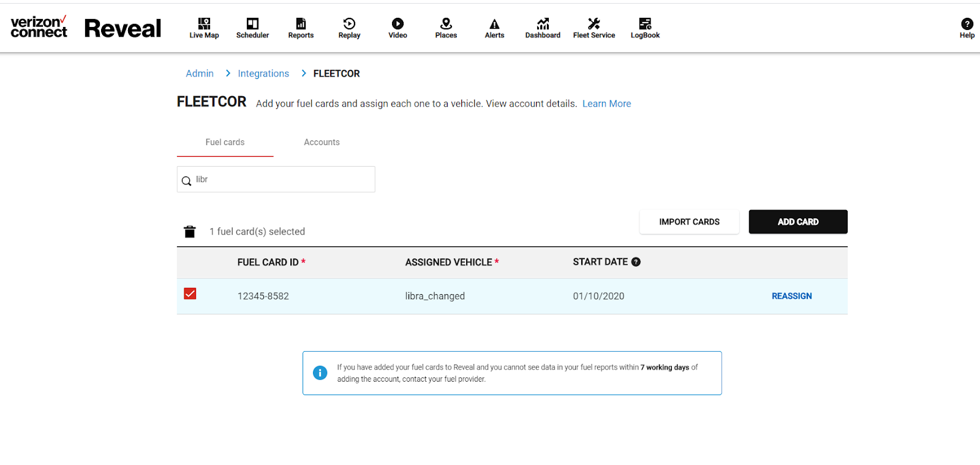Click the START DATE column header

click(x=600, y=262)
